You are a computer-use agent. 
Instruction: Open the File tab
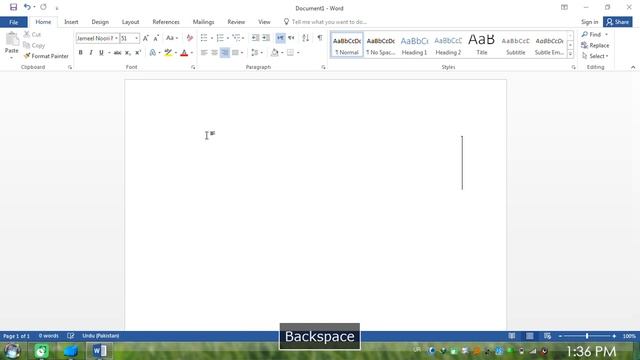[x=13, y=22]
